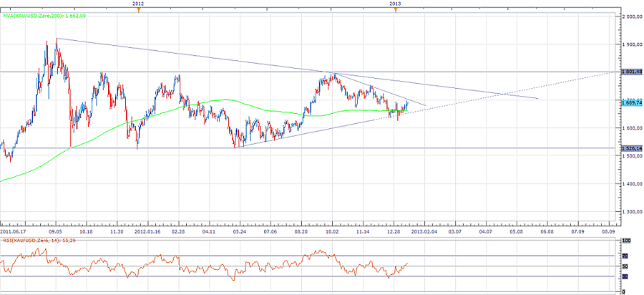The width and height of the screenshot is (644, 295).
Task: Click the 10.02 date axis label
Action: click(x=332, y=231)
